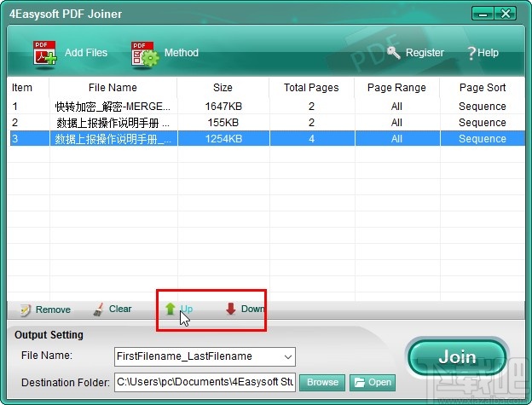Select the highlighted 1254KB file's name cell
The image size is (532, 405).
click(x=113, y=139)
